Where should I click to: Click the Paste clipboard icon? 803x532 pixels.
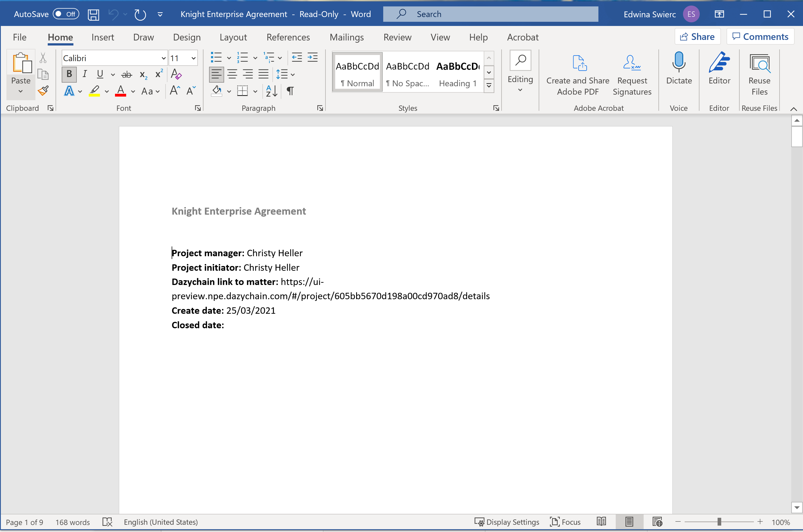click(22, 63)
